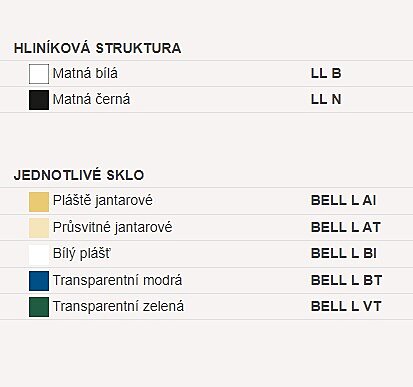Select the Matná černá label
The width and height of the screenshot is (413, 387).
click(x=91, y=99)
